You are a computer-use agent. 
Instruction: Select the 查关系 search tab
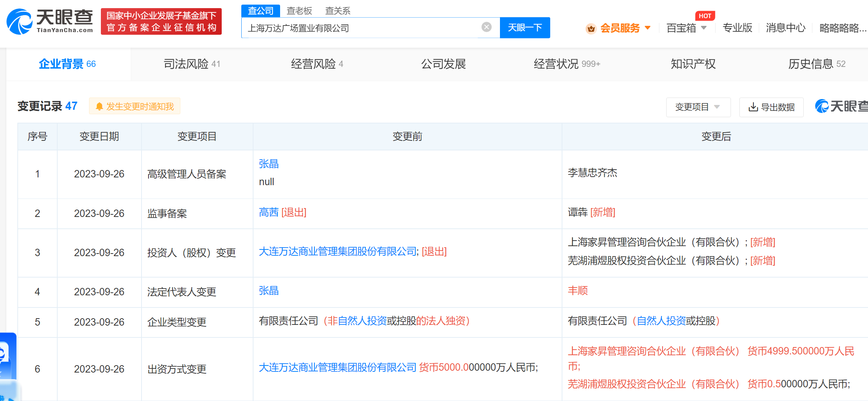coord(338,11)
